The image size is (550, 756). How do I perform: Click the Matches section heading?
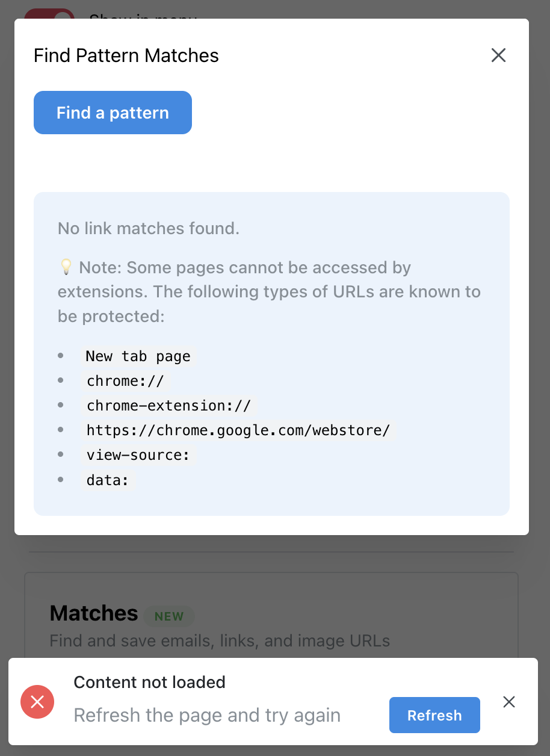pos(94,613)
